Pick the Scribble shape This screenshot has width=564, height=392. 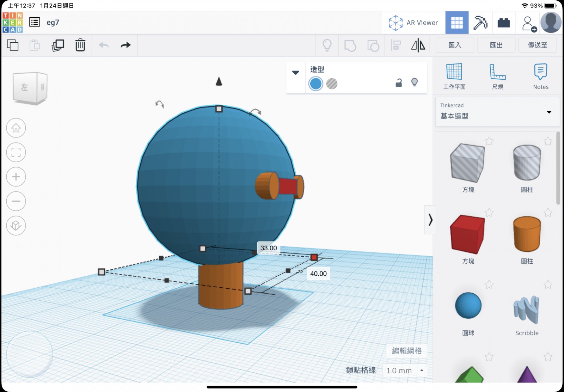527,309
